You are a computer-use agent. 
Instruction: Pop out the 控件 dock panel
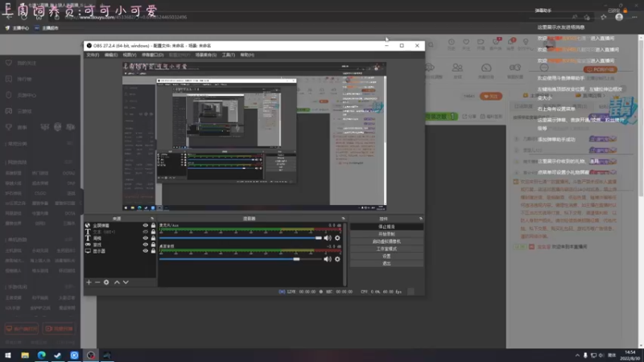click(420, 219)
